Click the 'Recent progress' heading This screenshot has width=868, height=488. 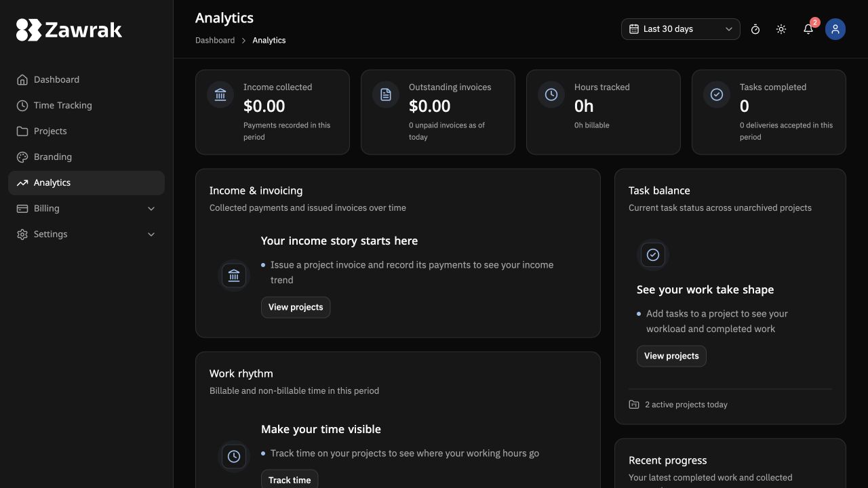pos(668,460)
